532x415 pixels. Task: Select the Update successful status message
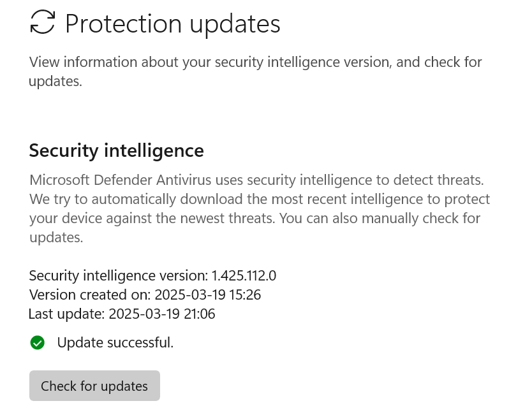[115, 342]
